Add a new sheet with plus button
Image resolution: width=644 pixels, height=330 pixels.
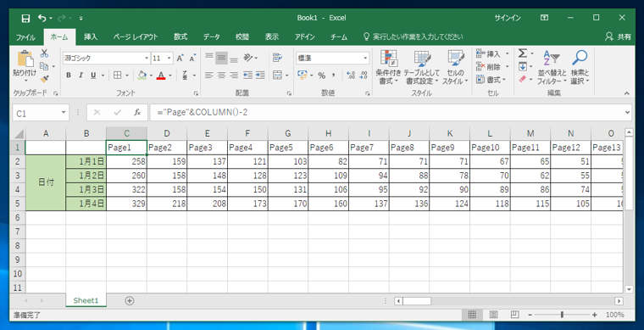click(x=130, y=301)
